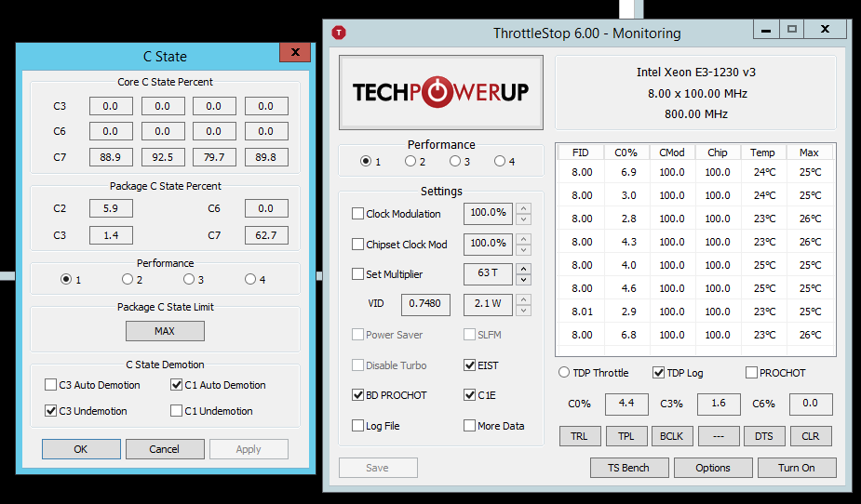Increase the Clock Modulation value up arrow
The width and height of the screenshot is (861, 504).
(x=524, y=208)
